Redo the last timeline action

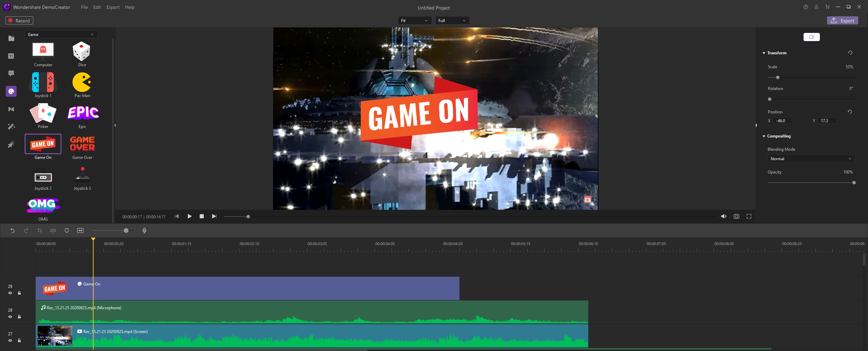pyautogui.click(x=26, y=230)
